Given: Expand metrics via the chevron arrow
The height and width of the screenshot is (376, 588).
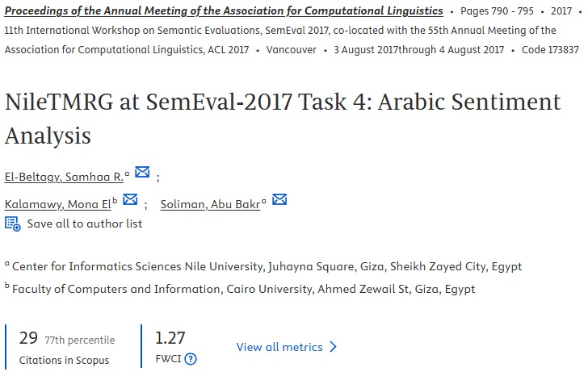Looking at the screenshot, I should pos(332,347).
